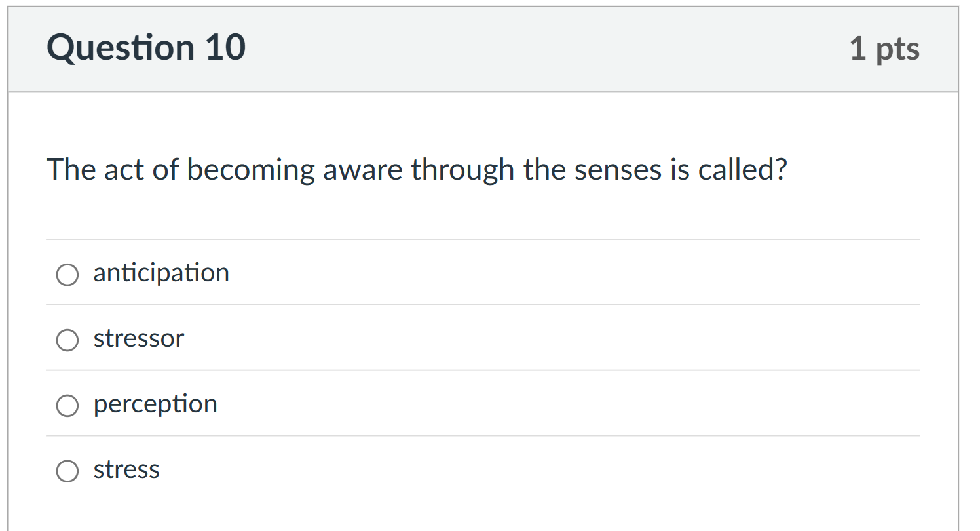The image size is (980, 531).
Task: Click the word "becoming" in the question
Action: (251, 170)
